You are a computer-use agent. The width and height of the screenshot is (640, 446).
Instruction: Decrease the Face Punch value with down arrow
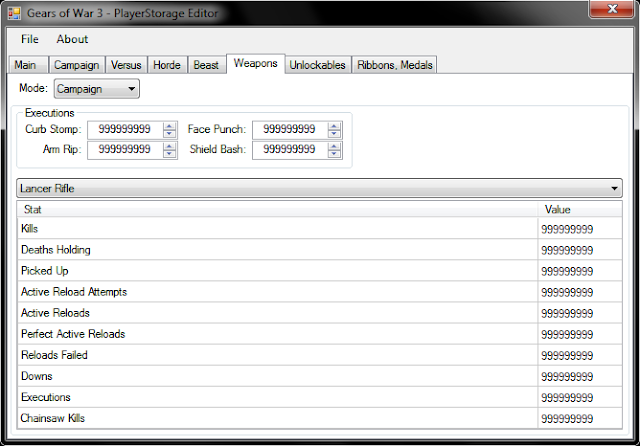tap(334, 134)
